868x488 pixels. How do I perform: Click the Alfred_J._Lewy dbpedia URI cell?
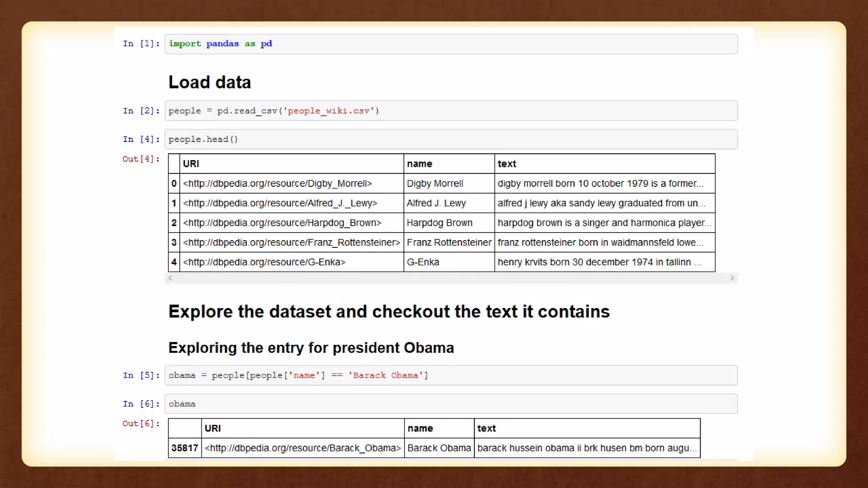point(280,203)
